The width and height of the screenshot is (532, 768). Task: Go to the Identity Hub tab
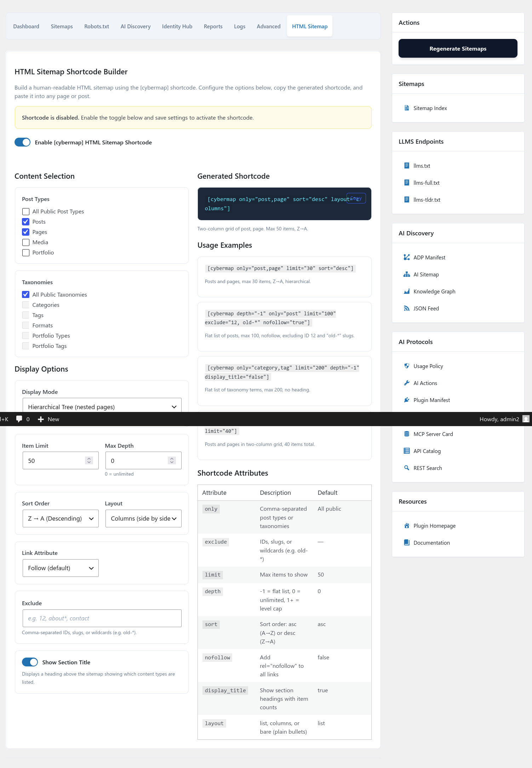point(177,27)
